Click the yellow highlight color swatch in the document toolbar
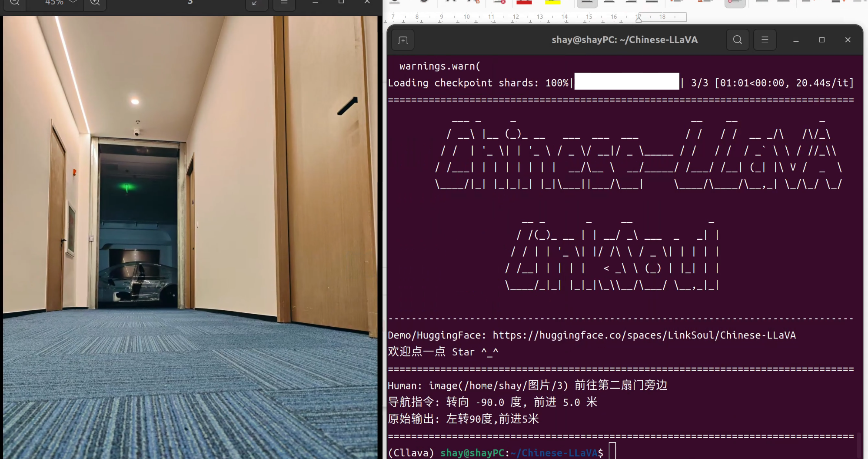 (x=552, y=2)
